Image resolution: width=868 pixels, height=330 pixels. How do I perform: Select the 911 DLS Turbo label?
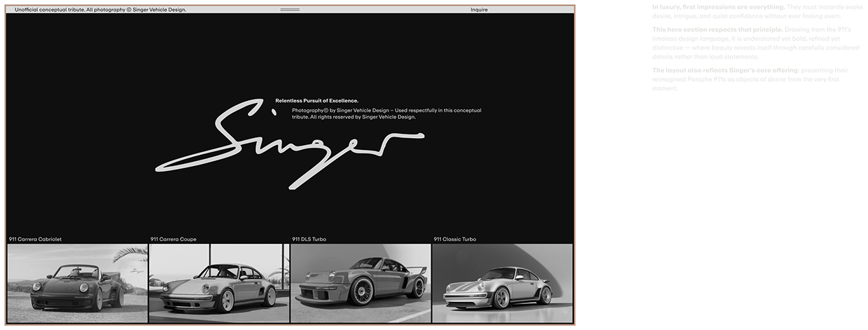pyautogui.click(x=309, y=240)
